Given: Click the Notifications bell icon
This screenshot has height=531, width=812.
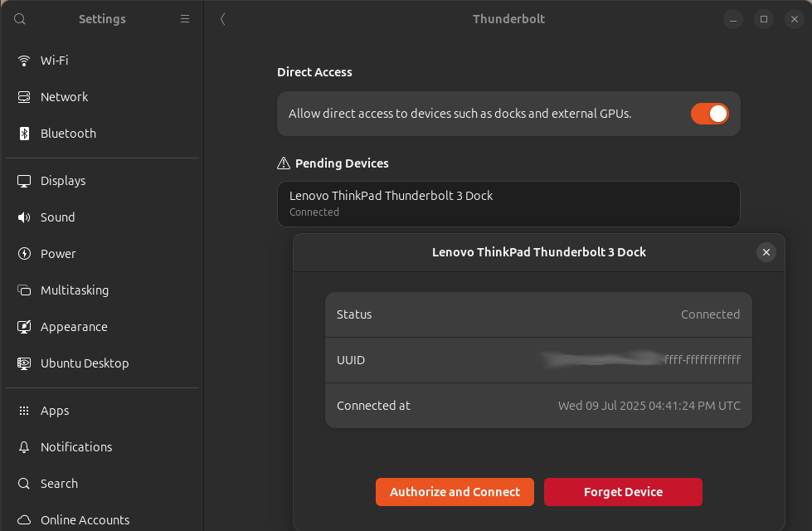Looking at the screenshot, I should tap(24, 447).
